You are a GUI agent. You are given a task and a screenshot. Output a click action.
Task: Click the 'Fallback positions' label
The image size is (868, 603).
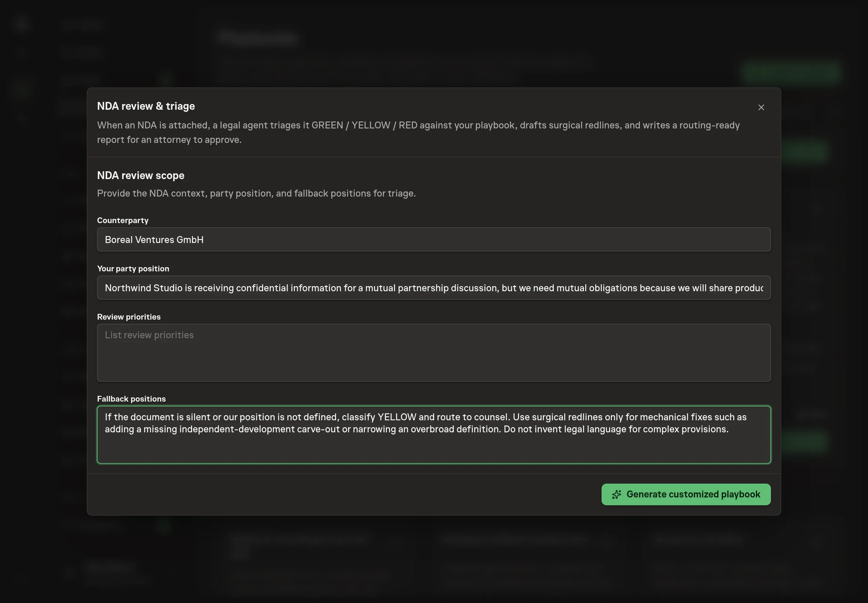tap(131, 399)
